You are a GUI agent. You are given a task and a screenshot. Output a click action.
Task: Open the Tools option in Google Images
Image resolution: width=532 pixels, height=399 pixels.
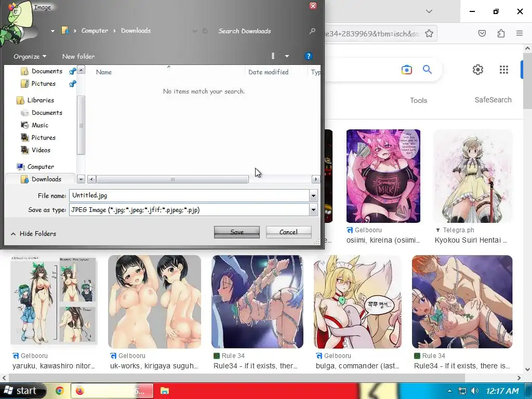tap(418, 100)
